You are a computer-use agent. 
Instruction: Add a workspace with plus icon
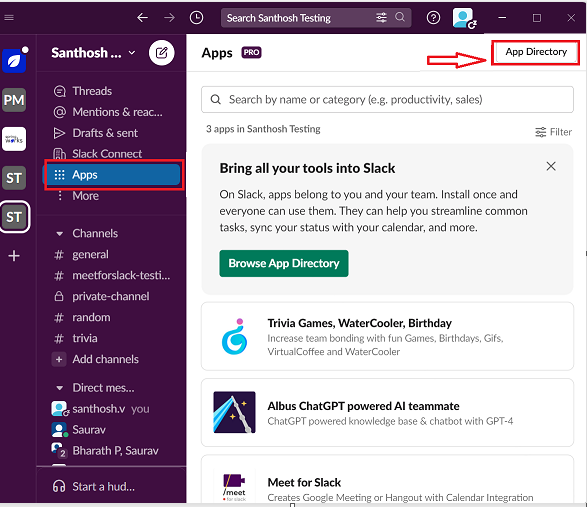point(14,256)
